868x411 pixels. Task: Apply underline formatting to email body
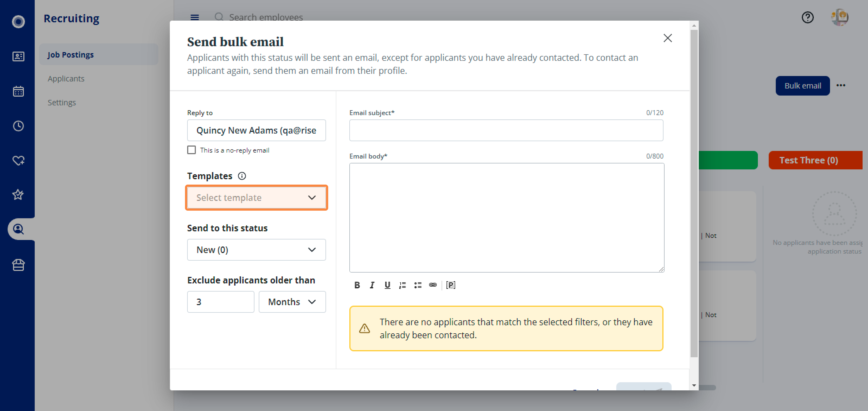click(x=387, y=285)
